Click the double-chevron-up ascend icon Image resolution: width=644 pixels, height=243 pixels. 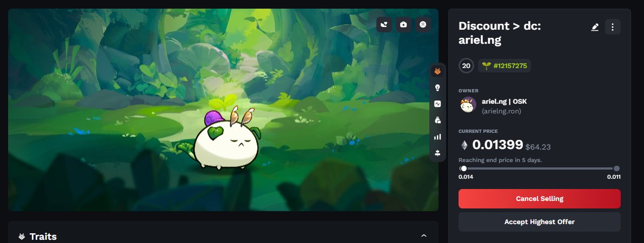point(423,25)
